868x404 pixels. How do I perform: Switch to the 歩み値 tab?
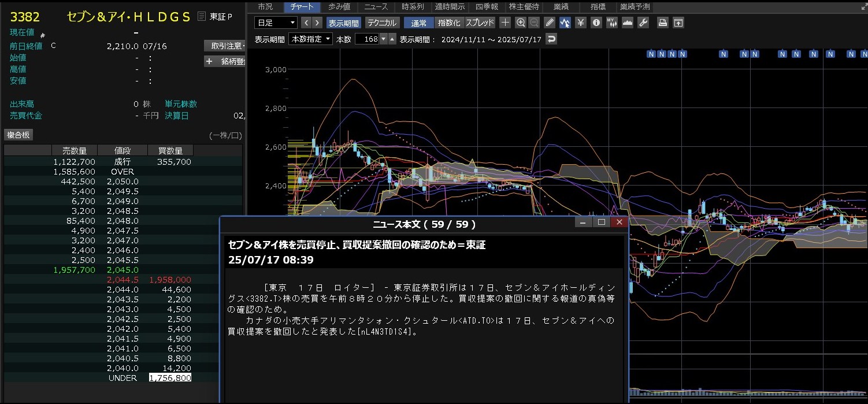(339, 7)
